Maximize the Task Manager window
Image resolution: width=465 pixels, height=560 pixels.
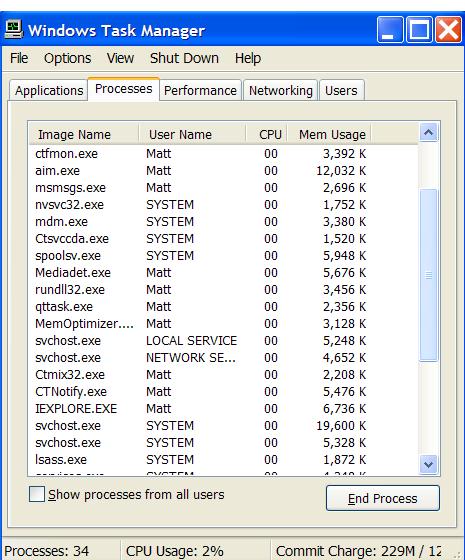click(419, 29)
